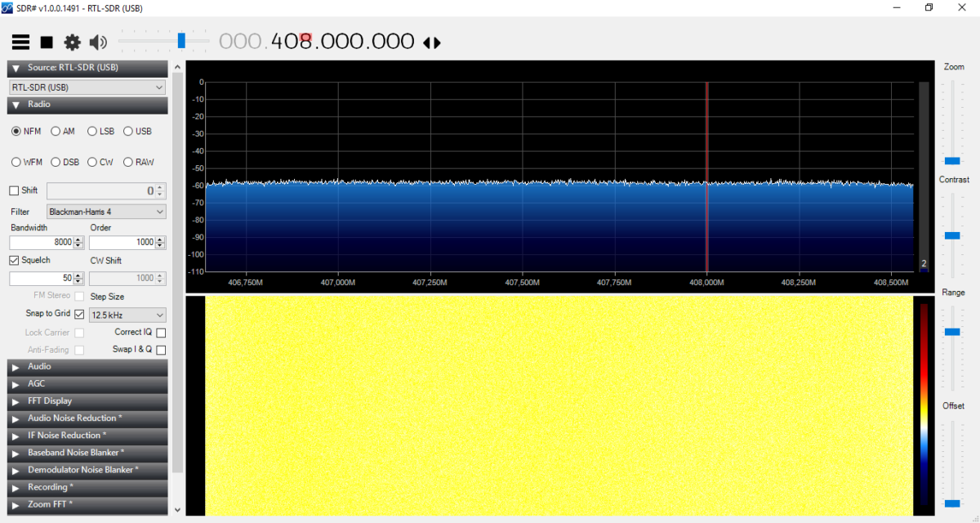Open the Blackman-Harris 4 filter dropdown
This screenshot has height=523, width=980.
click(106, 212)
